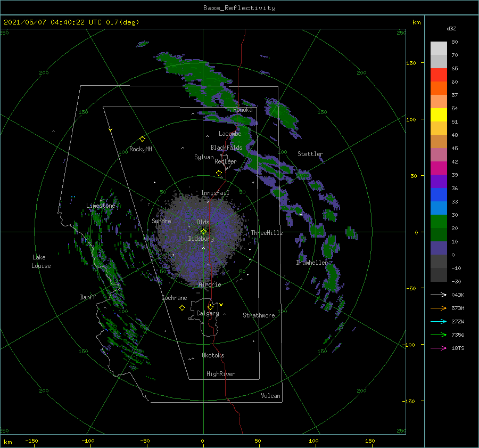Click the 18TS legend label
The image size is (479, 448).
pos(458,348)
